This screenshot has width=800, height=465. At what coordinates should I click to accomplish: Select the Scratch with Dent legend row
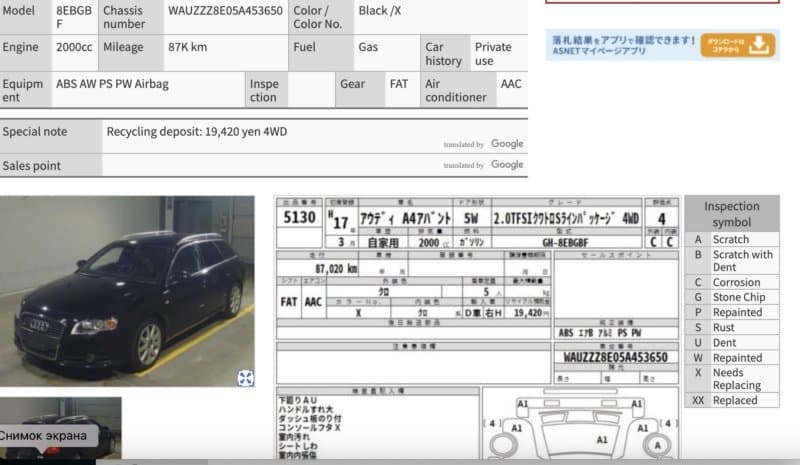(732, 261)
